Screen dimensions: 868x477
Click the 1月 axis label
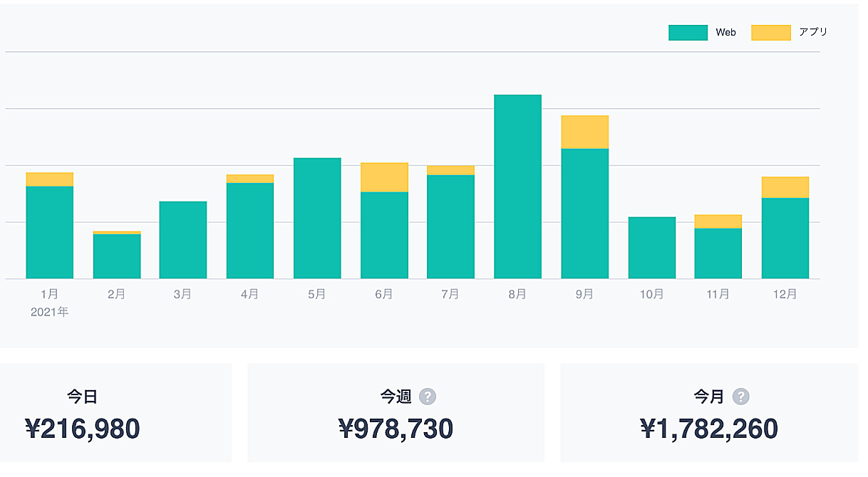tap(50, 294)
